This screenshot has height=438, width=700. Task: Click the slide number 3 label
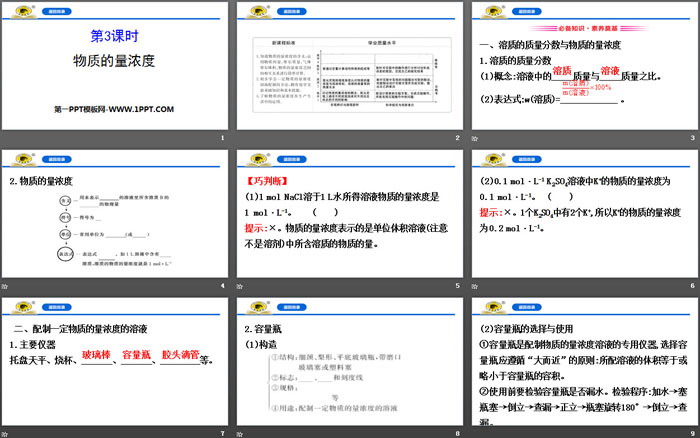(x=692, y=138)
